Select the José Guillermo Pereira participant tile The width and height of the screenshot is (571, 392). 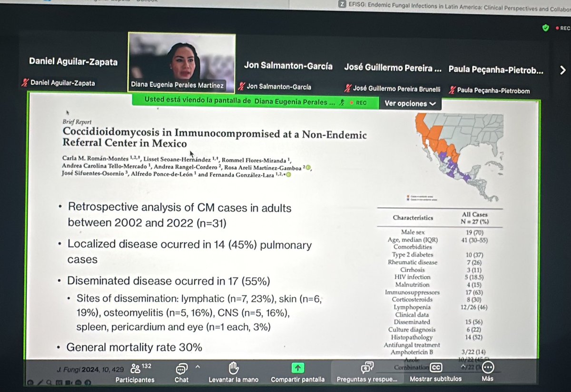(x=393, y=67)
